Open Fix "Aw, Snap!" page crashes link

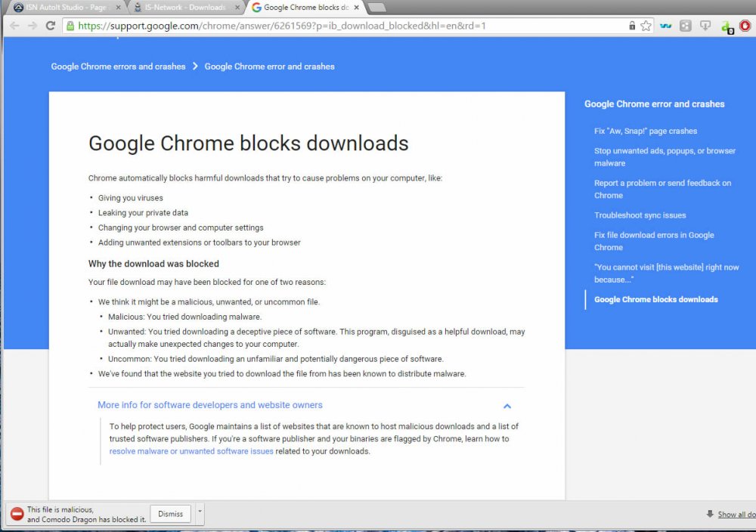(646, 131)
